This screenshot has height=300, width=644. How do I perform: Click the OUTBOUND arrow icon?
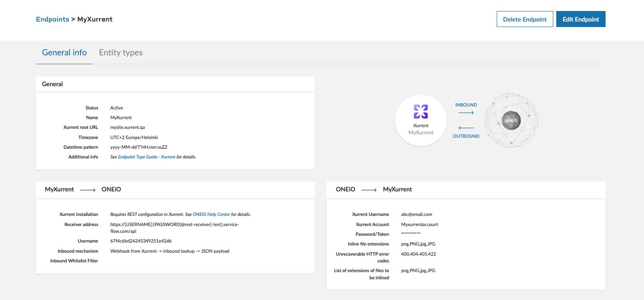[x=466, y=128]
